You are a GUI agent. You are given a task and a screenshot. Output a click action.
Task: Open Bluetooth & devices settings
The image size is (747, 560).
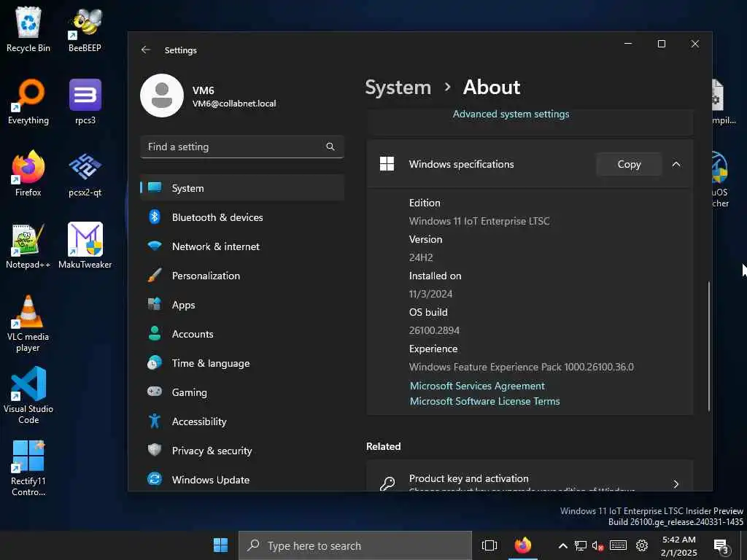(242, 217)
